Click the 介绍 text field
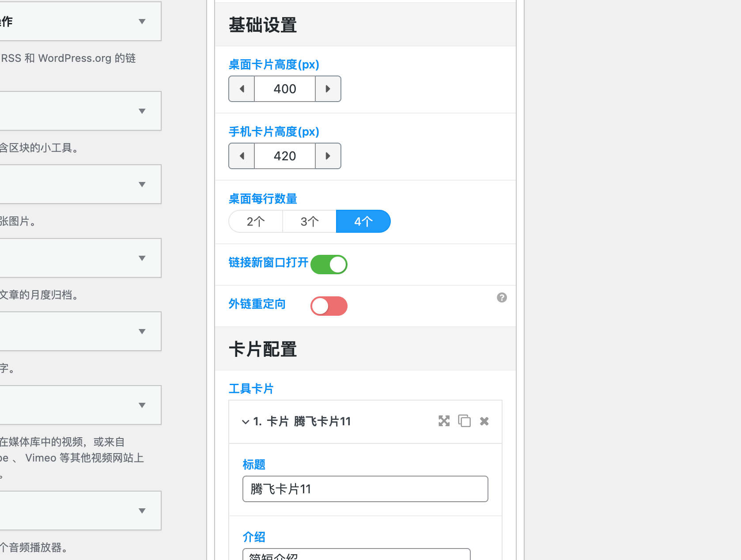The image size is (741, 560). (356, 554)
